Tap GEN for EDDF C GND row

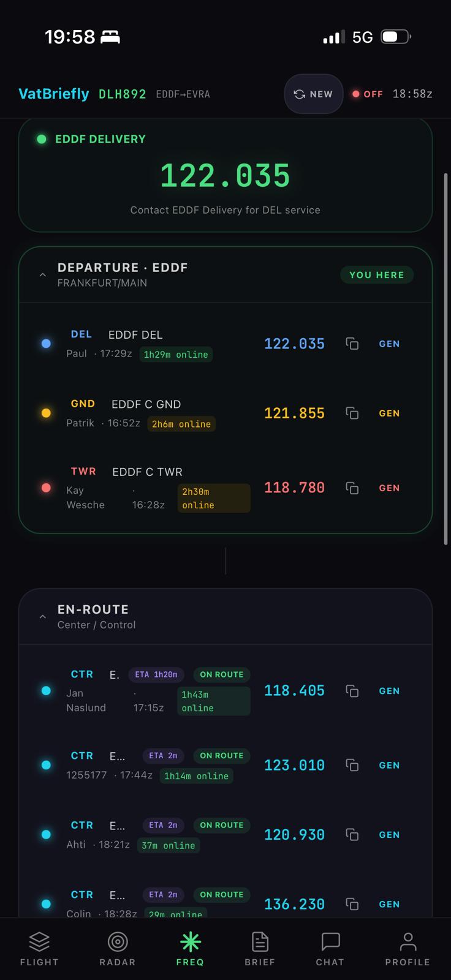(x=389, y=413)
